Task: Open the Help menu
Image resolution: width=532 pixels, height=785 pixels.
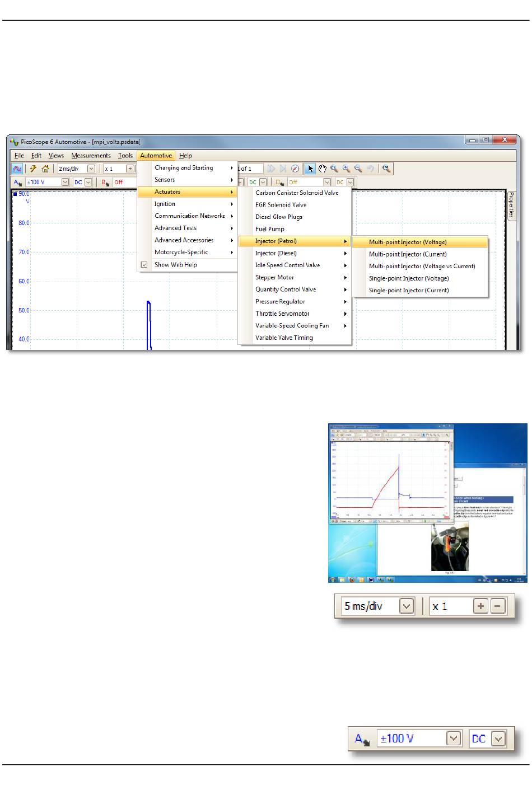Action: [x=185, y=156]
